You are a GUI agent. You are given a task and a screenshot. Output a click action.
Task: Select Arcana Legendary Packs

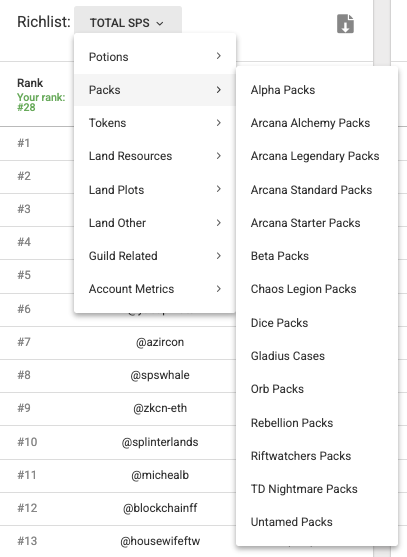click(x=317, y=156)
